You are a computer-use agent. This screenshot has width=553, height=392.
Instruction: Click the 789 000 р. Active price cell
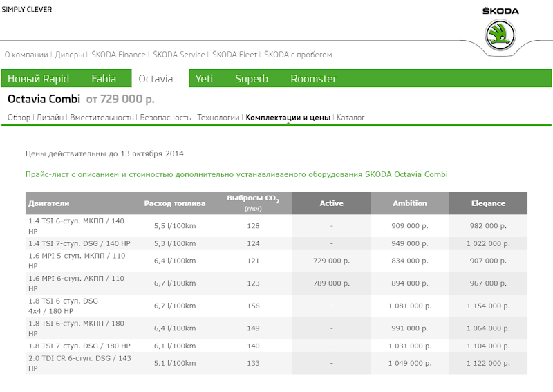tap(332, 283)
